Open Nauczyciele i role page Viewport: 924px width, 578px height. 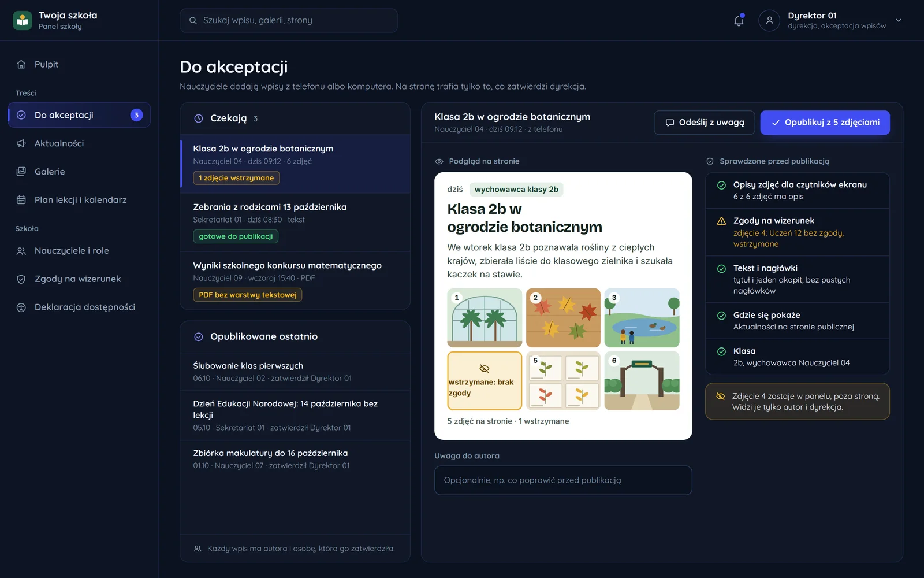[x=79, y=251]
